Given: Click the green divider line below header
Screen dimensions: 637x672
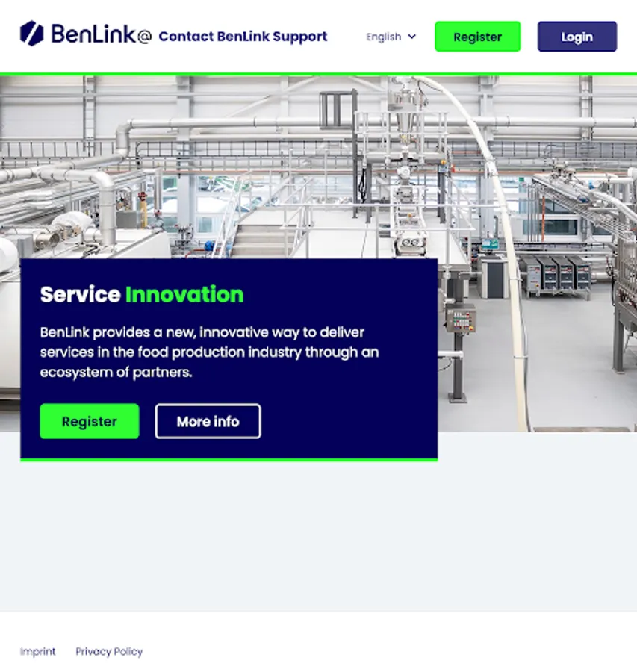Looking at the screenshot, I should pos(318,74).
